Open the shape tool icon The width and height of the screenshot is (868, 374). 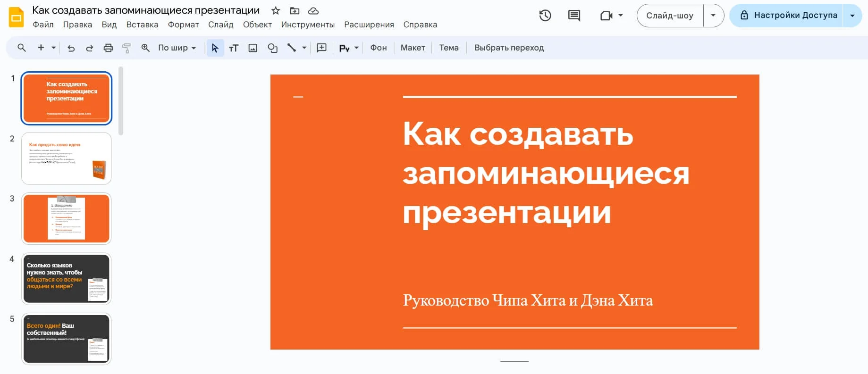(272, 48)
